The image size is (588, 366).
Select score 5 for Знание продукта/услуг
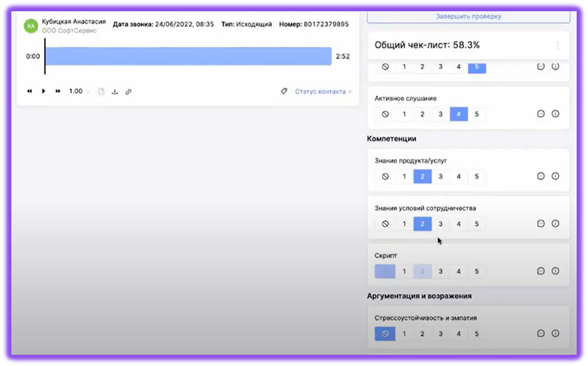477,176
